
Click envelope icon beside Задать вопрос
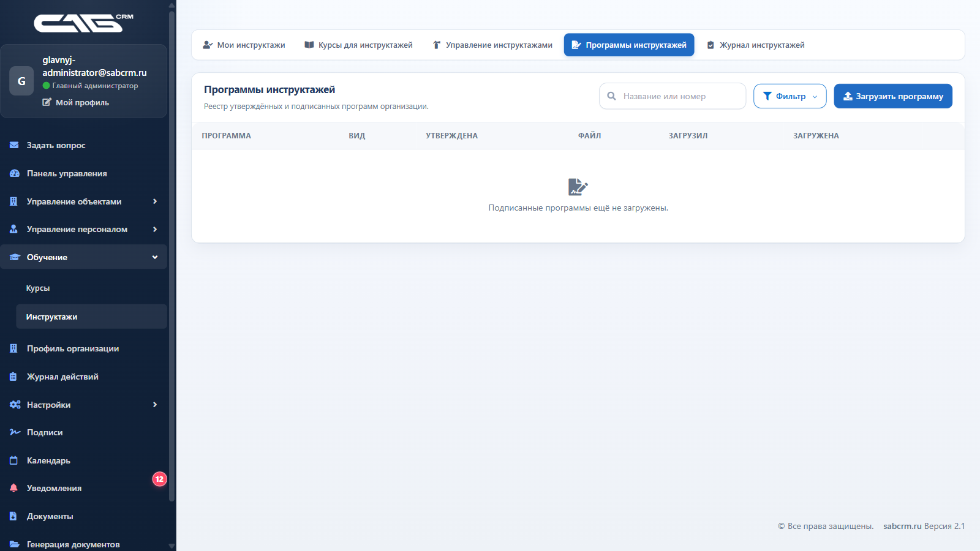(x=14, y=145)
